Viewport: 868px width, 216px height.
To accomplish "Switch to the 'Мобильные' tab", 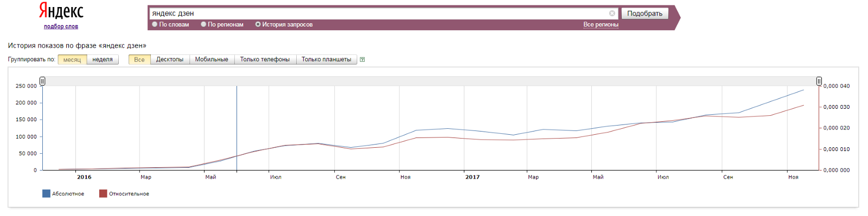I will coord(212,60).
